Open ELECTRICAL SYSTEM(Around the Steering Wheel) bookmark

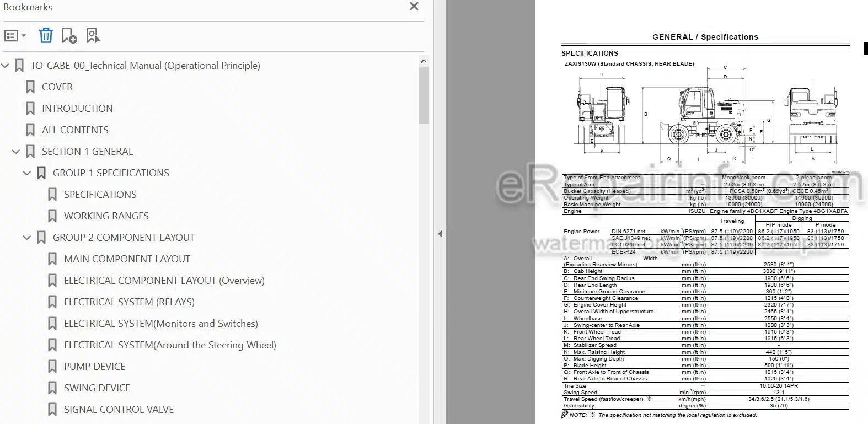tap(170, 345)
